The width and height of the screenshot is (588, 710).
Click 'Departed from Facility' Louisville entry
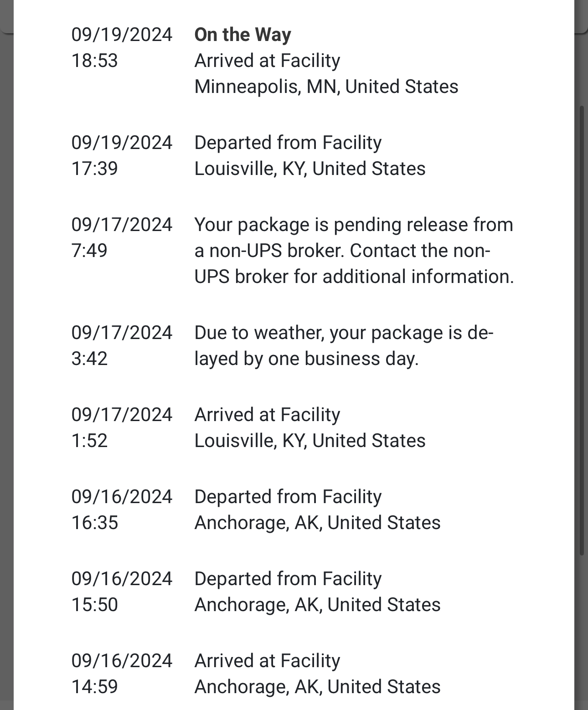pyautogui.click(x=310, y=155)
